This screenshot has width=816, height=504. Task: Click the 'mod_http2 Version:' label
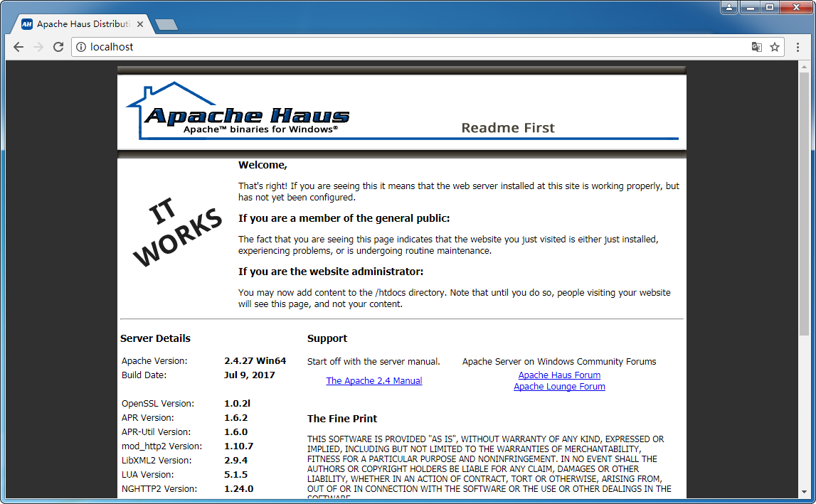161,446
